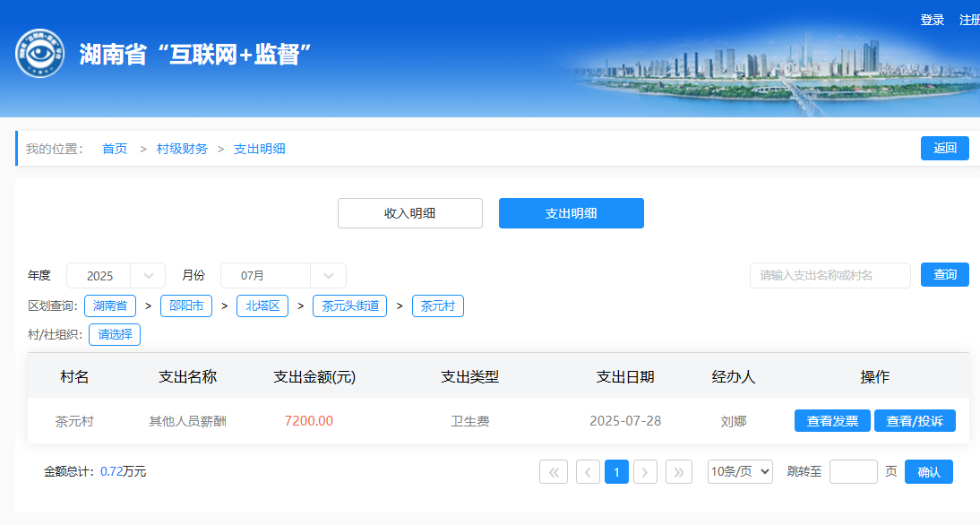Click the next page arrow
This screenshot has width=980, height=525.
coord(646,472)
